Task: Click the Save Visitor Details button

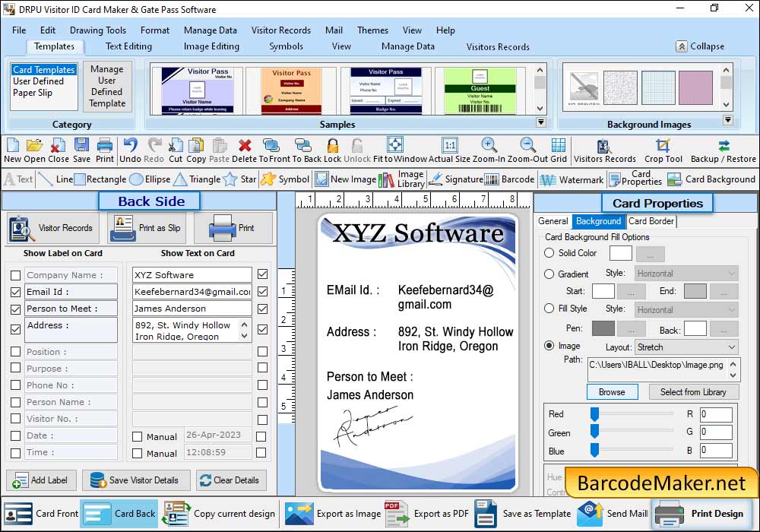Action: click(135, 480)
